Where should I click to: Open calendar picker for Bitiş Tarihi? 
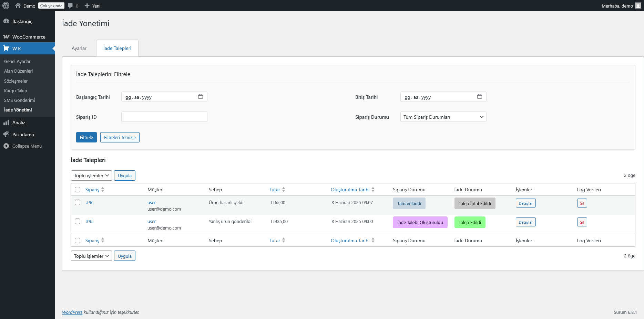pos(480,96)
